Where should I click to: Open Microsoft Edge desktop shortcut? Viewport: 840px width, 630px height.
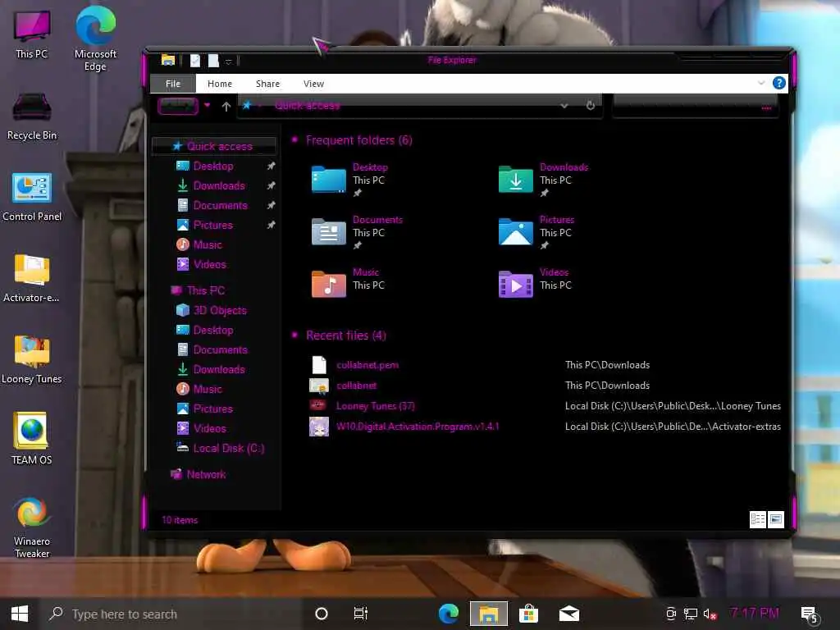point(95,39)
